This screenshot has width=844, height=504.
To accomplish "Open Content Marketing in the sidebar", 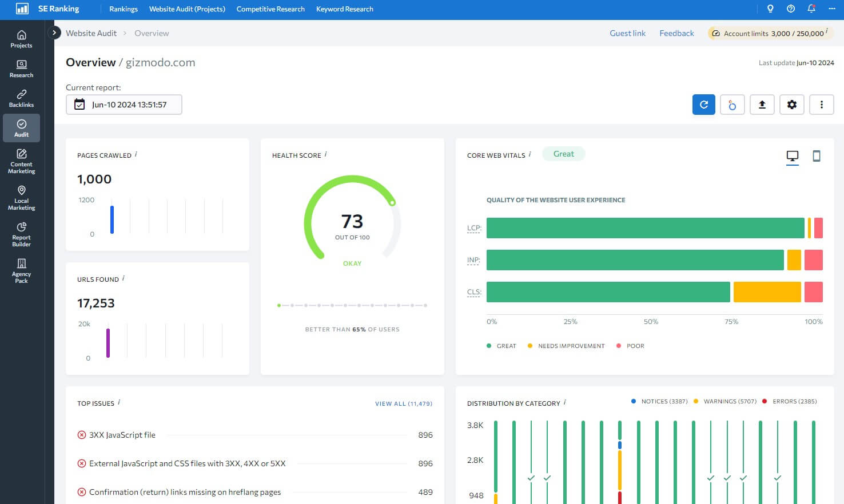I will pos(21,162).
